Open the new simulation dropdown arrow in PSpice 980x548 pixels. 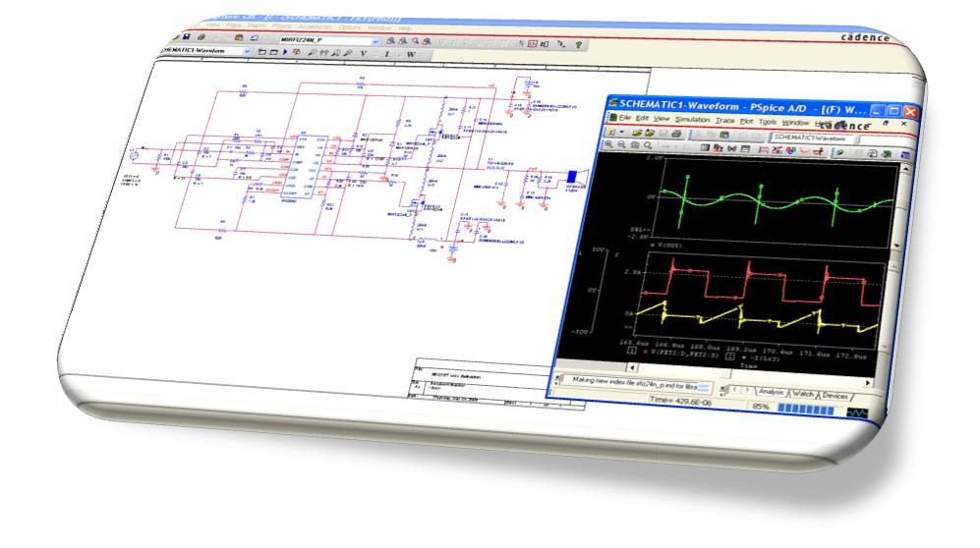click(x=622, y=133)
